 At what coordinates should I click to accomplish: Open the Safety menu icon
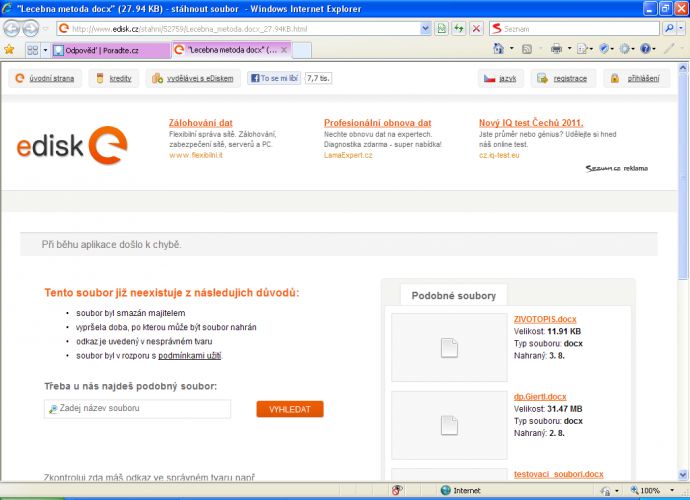606,48
